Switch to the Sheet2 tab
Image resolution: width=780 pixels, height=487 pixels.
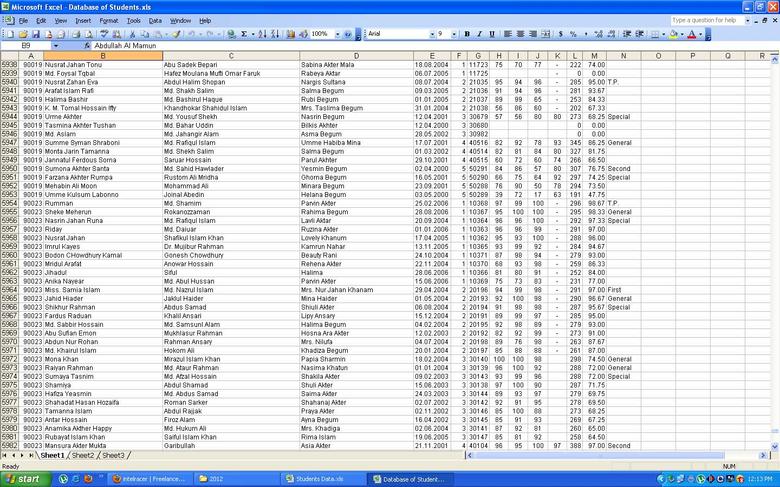tap(82, 455)
